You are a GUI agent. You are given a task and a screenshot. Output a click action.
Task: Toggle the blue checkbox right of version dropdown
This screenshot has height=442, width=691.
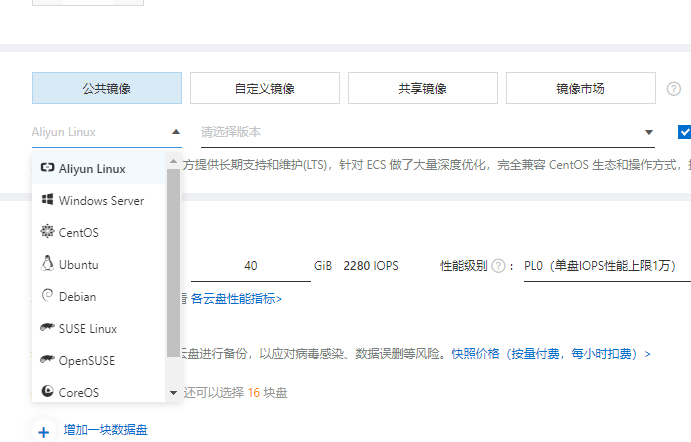click(684, 132)
